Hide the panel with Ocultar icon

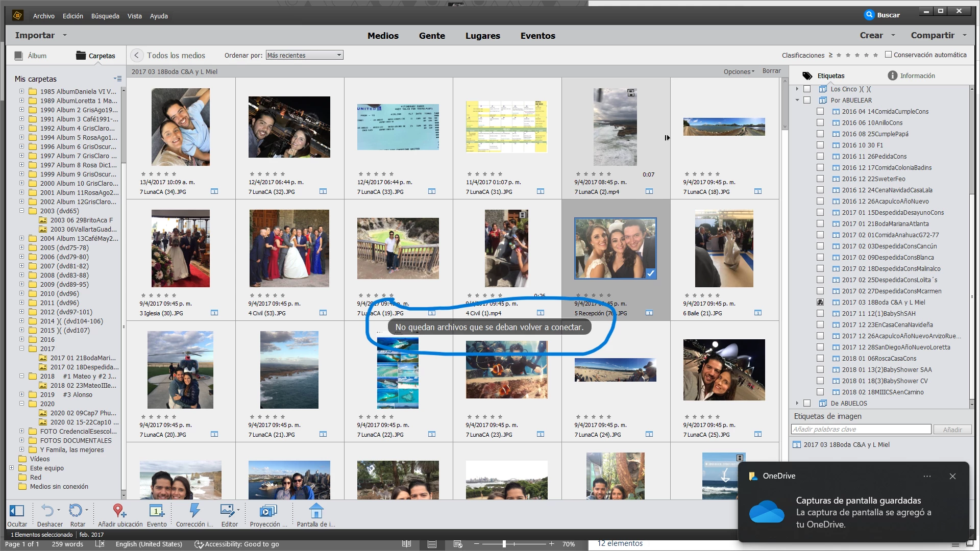17,511
